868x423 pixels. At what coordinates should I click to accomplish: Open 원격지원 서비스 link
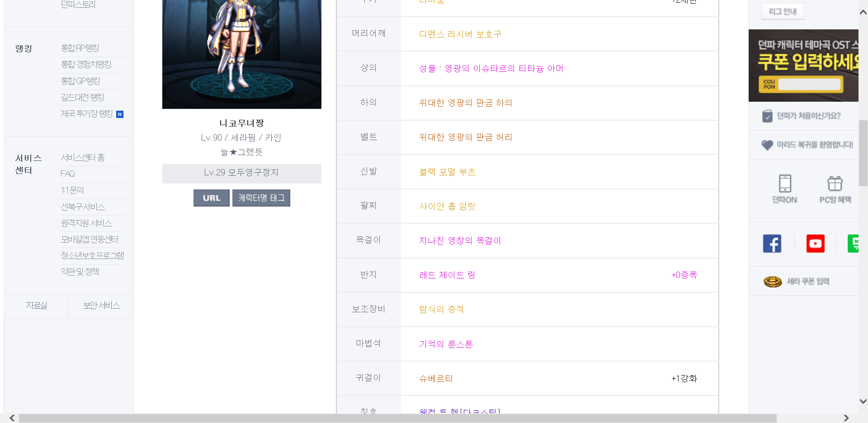pos(86,223)
